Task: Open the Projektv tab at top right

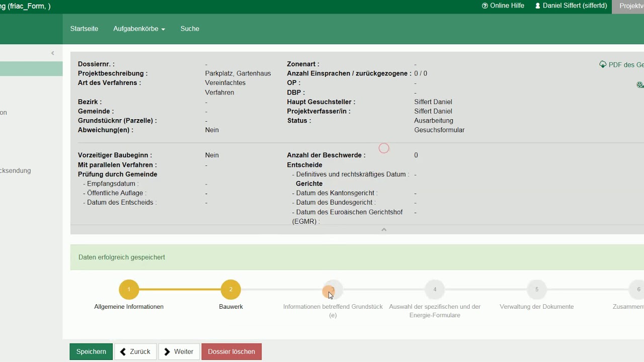Action: (628, 6)
